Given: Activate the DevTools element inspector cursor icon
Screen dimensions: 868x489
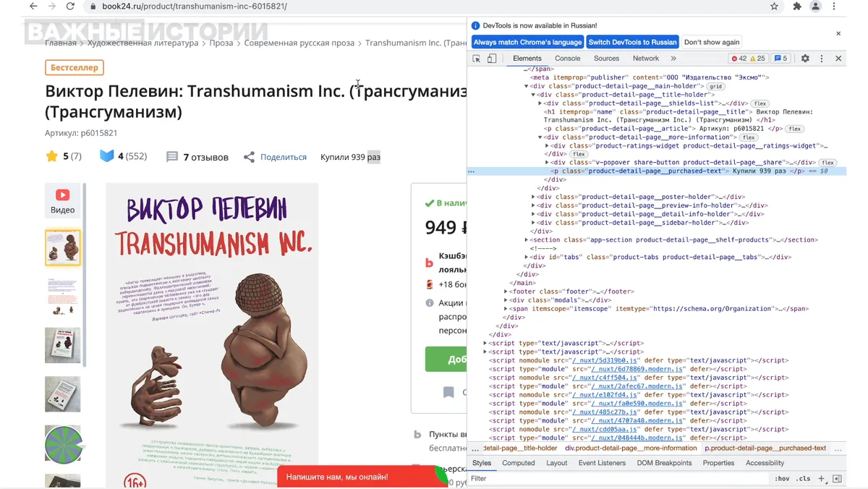Looking at the screenshot, I should click(477, 59).
